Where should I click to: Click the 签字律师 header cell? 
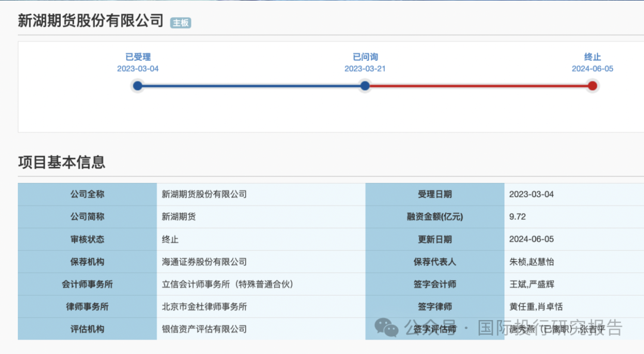(x=435, y=307)
